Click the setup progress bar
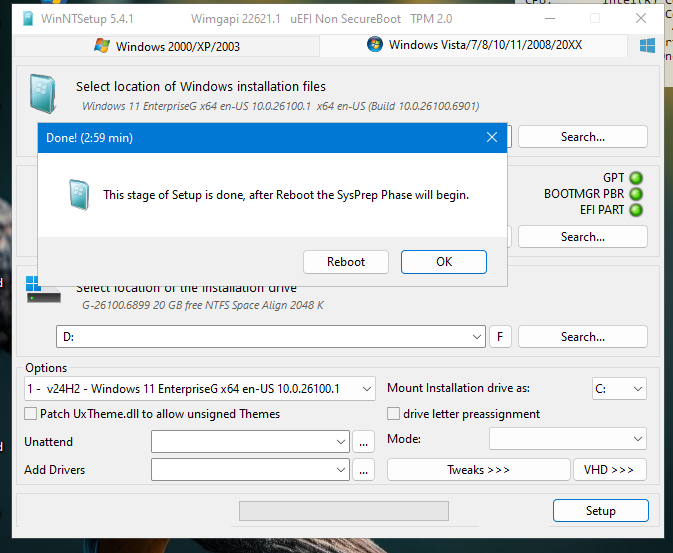 [x=344, y=511]
